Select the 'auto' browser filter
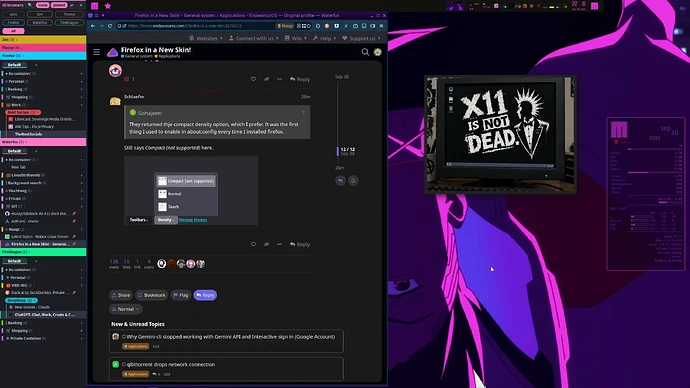 click(x=14, y=14)
